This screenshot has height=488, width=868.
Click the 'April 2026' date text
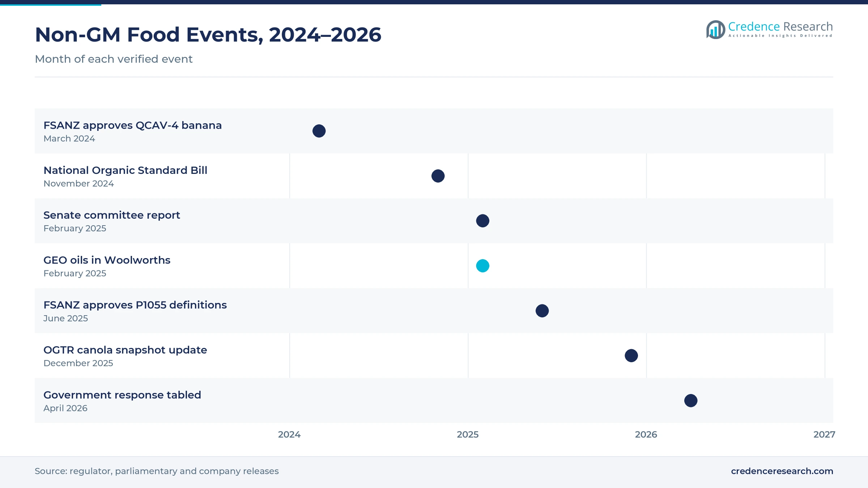point(65,408)
